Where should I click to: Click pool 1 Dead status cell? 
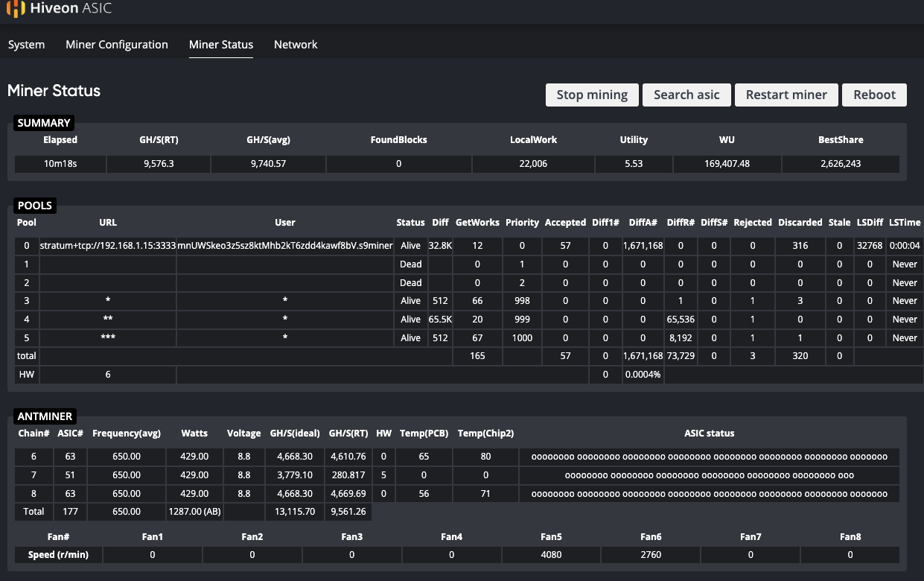[410, 264]
